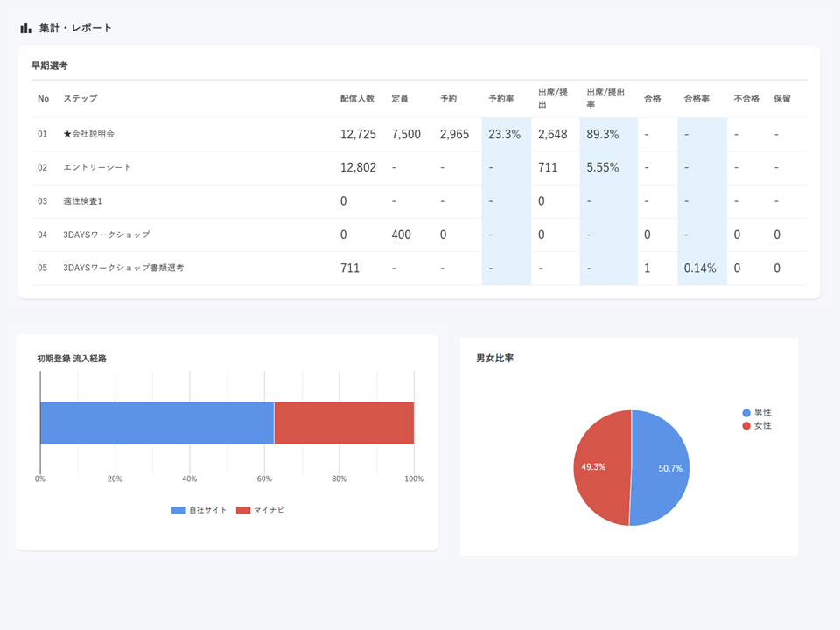Click the 0.14% 合格率 cell
The image size is (840, 630).
click(700, 269)
